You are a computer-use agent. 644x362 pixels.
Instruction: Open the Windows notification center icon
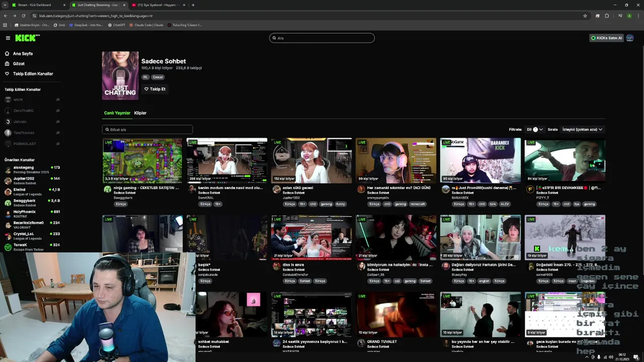(636, 357)
